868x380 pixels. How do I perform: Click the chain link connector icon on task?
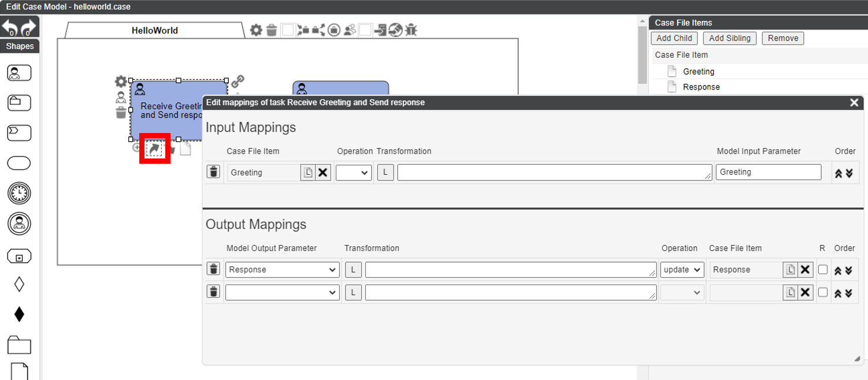[x=238, y=82]
